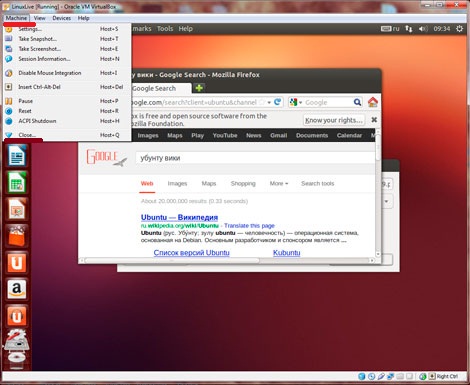Open the VirtualBox Help menu

coord(83,18)
